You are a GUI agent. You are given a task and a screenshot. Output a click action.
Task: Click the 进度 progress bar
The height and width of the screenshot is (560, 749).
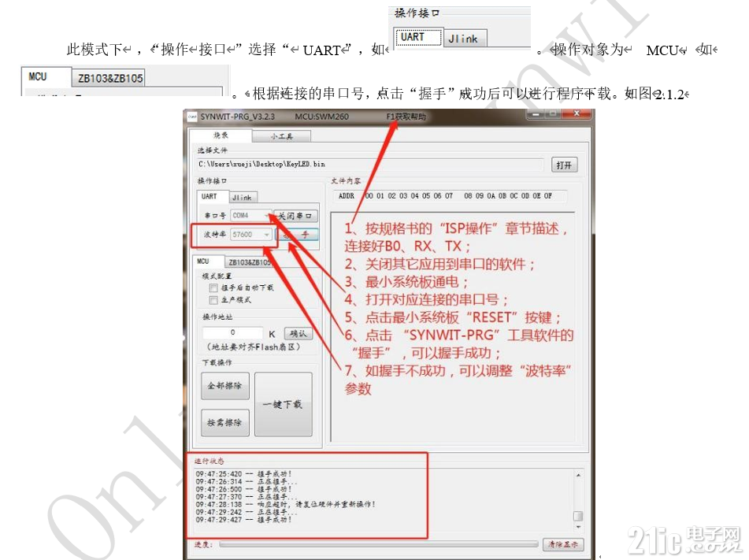tap(378, 544)
